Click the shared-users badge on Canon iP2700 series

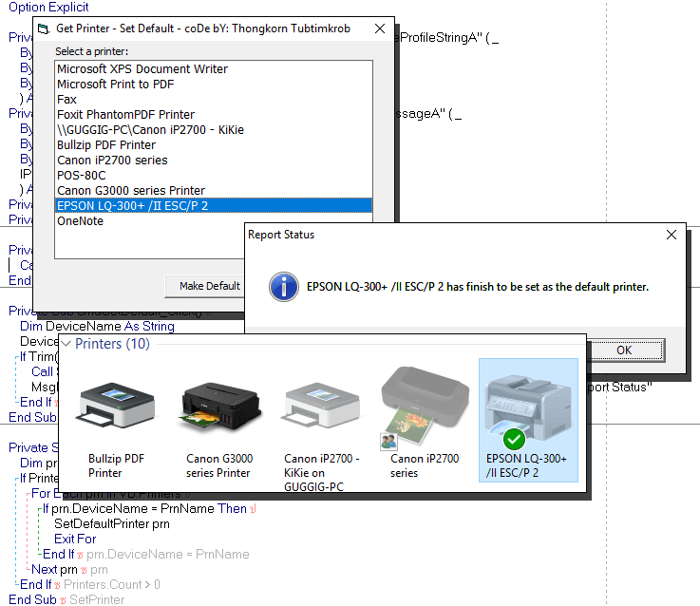(388, 442)
